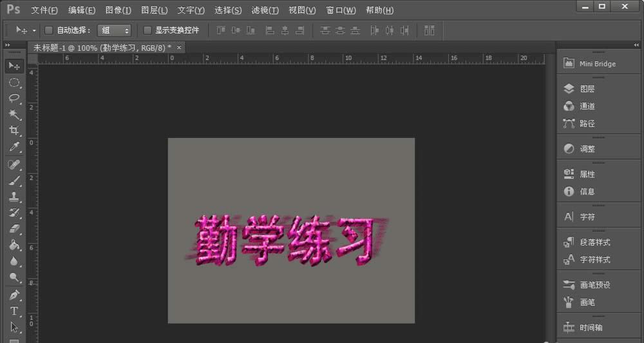Viewport: 644px width, 343px height.
Task: Click the Ps application logo
Action: [14, 8]
